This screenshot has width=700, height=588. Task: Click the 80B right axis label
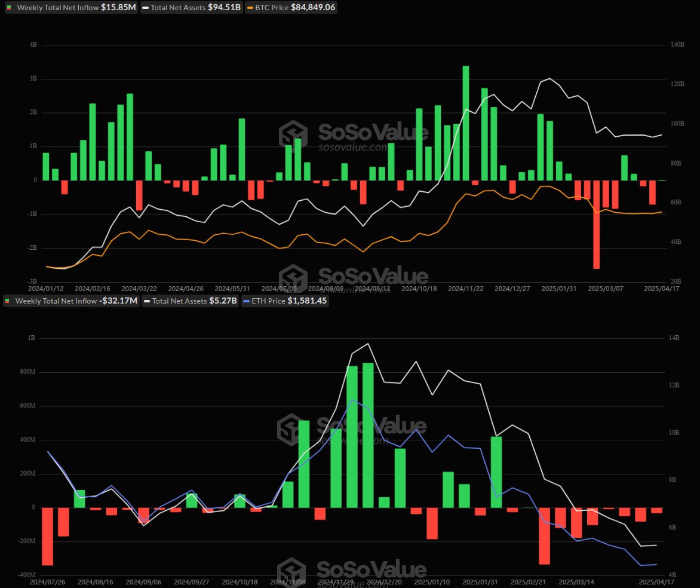click(x=676, y=164)
